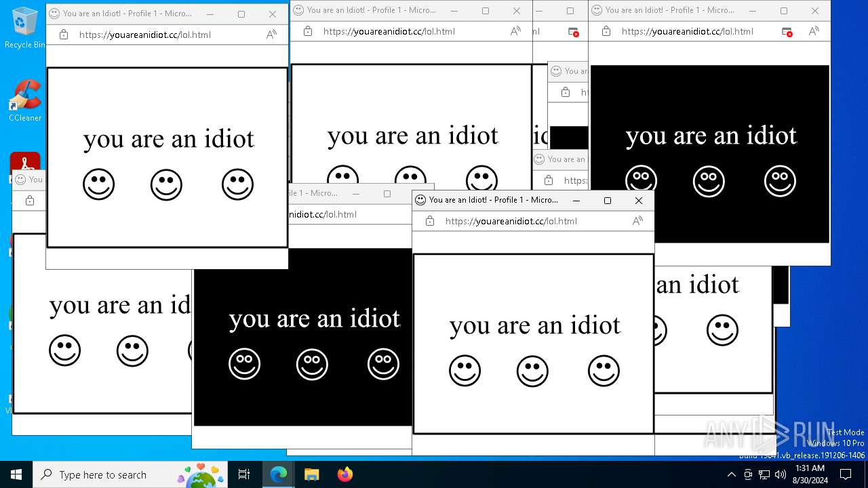Click Read aloud icon in top-middle popup window
Screen dimensions: 868x488
coord(515,31)
